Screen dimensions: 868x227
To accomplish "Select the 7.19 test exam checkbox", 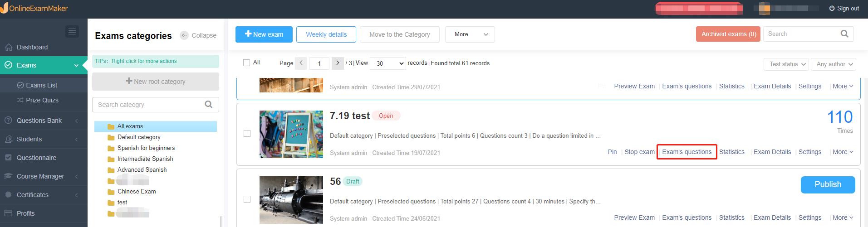I will click(x=247, y=134).
